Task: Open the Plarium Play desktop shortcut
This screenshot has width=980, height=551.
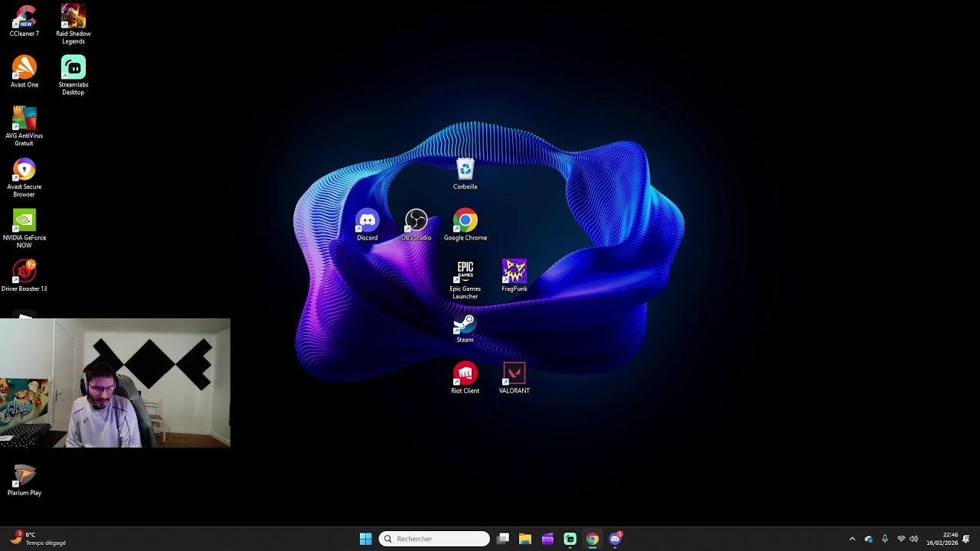Action: click(24, 480)
